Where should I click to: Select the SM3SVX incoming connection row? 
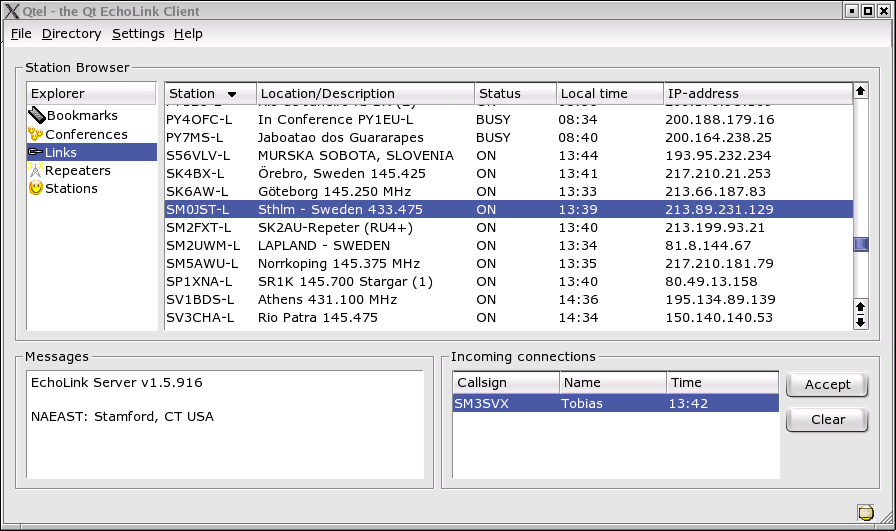tap(614, 403)
